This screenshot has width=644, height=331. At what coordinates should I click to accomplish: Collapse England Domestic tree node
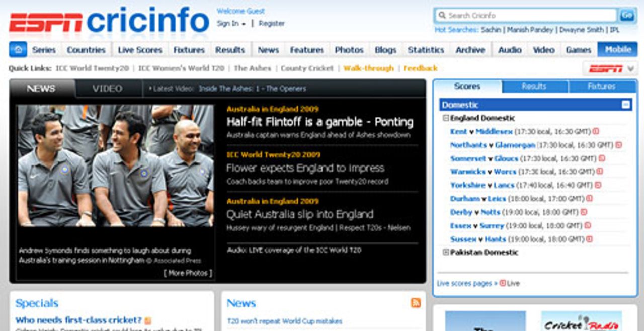446,118
